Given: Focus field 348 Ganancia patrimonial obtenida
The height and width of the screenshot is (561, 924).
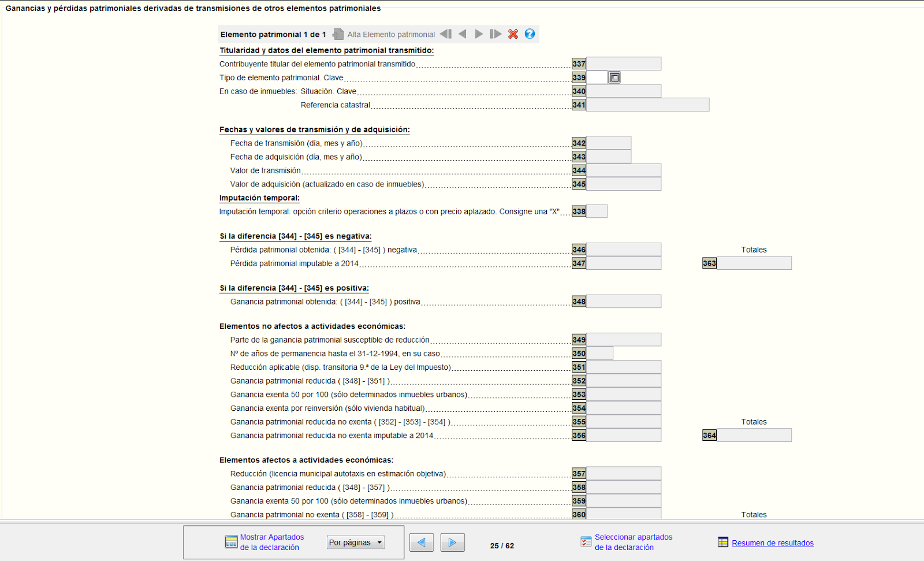Looking at the screenshot, I should pos(624,302).
